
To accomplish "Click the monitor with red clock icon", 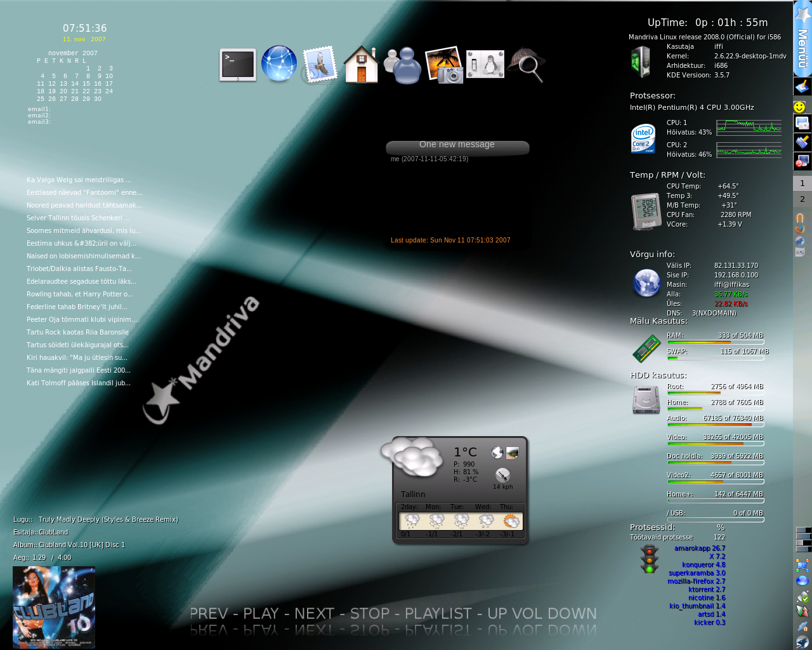I will pyautogui.click(x=802, y=161).
